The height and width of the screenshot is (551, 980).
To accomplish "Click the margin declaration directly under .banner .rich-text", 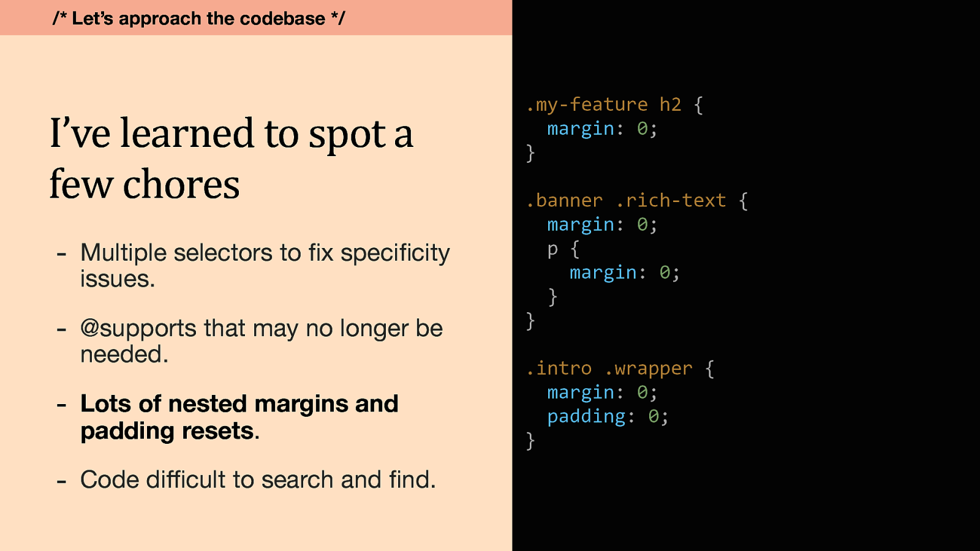I will point(601,225).
